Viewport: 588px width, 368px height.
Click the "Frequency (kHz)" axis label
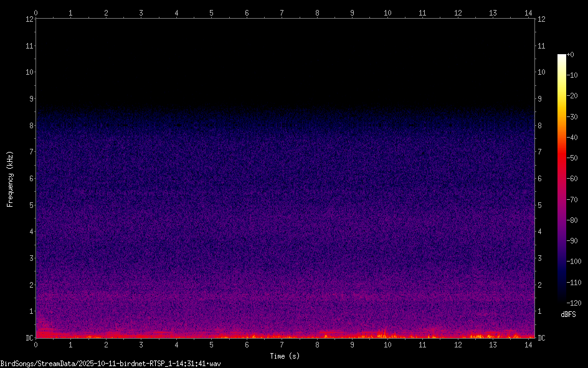(10, 179)
